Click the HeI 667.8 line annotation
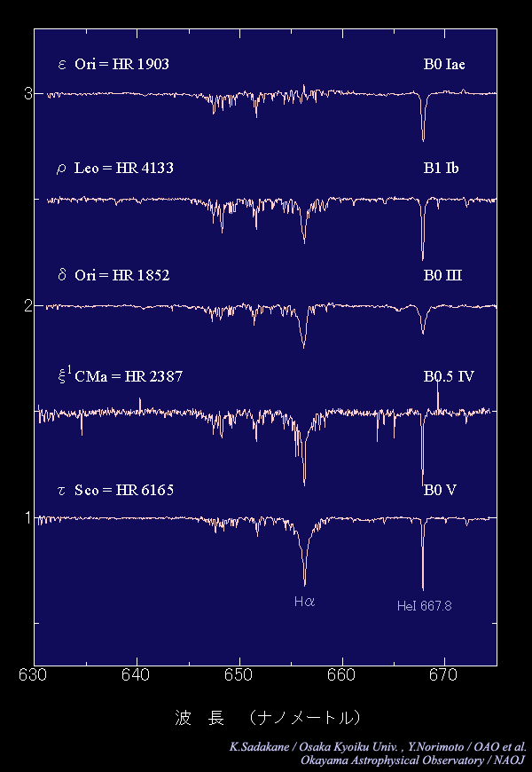Image resolution: width=532 pixels, height=772 pixels. click(x=424, y=606)
